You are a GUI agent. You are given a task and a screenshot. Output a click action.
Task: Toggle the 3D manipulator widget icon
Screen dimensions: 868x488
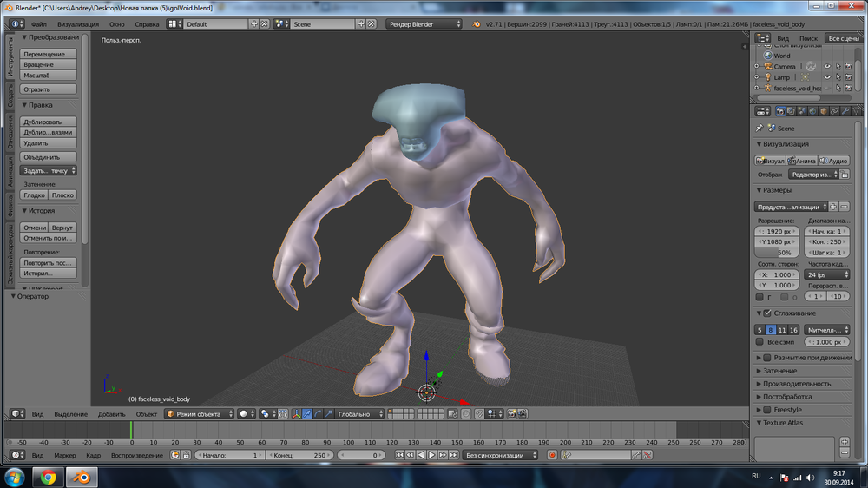click(296, 414)
